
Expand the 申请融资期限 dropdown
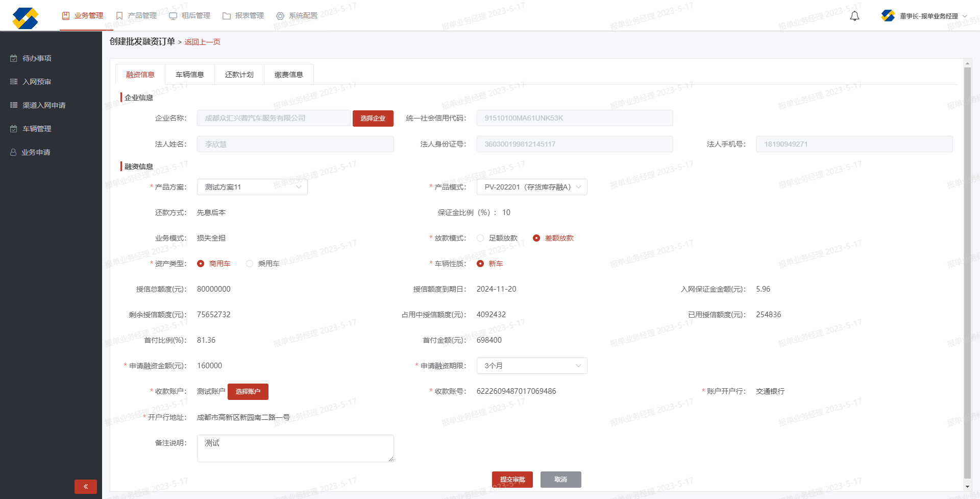tap(532, 366)
